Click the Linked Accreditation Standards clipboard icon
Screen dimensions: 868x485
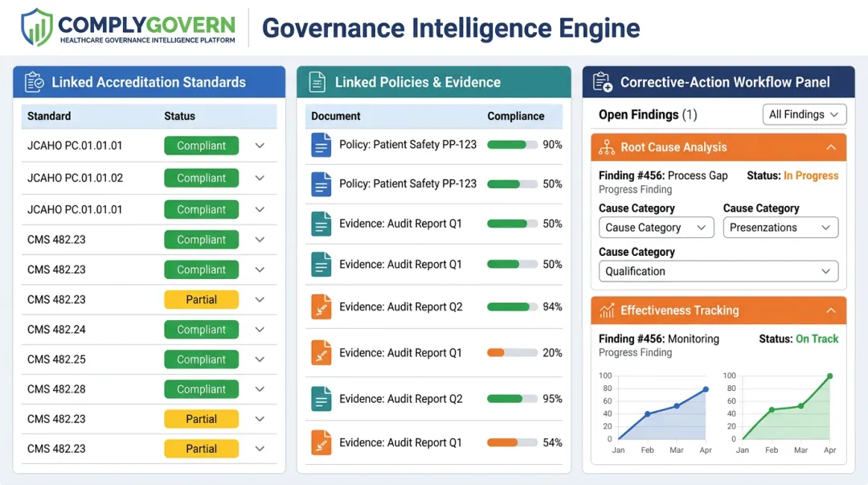click(x=35, y=82)
